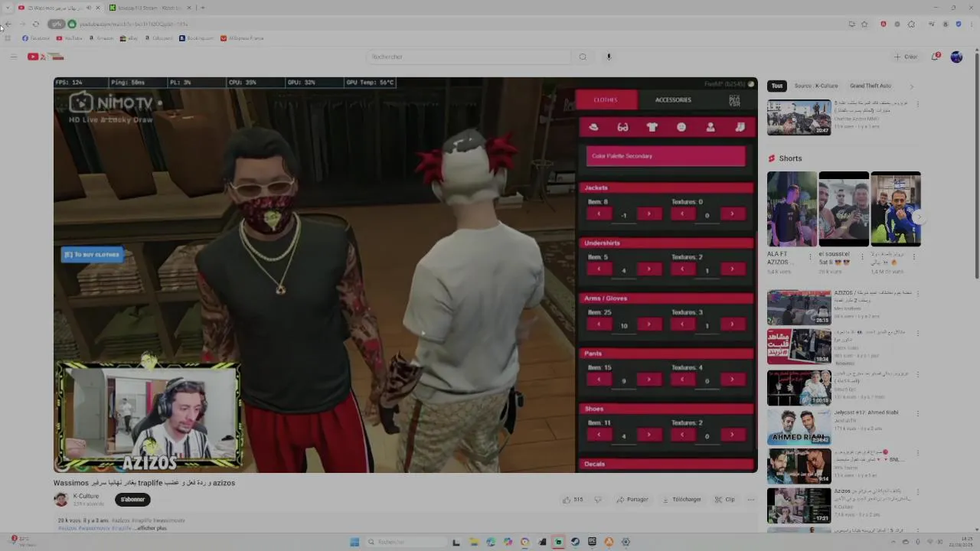Open K-Culture channel avatar
Screen dimensions: 980x551
click(x=60, y=500)
